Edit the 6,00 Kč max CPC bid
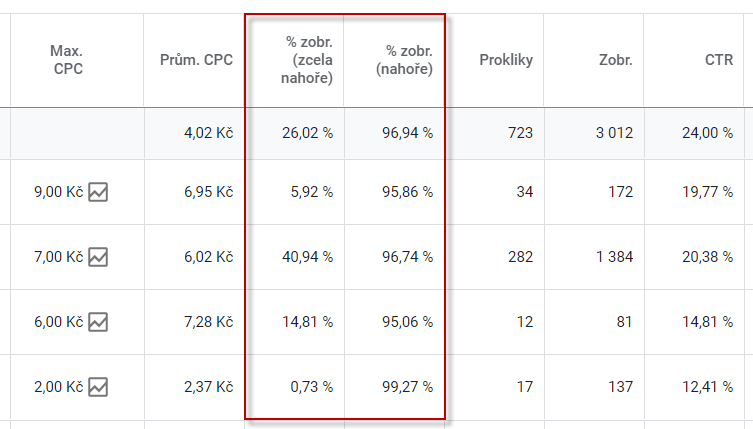The image size is (753, 429). 58,322
